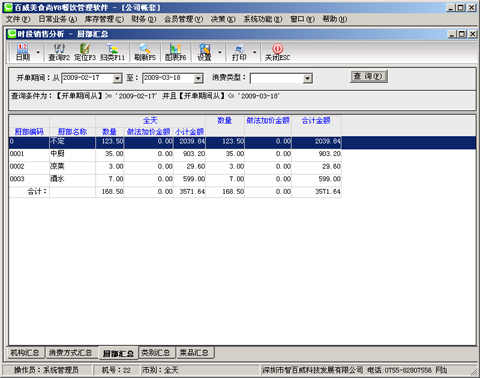Image resolution: width=480 pixels, height=378 pixels.
Task: Open the 会员管理 menu
Action: [183, 19]
